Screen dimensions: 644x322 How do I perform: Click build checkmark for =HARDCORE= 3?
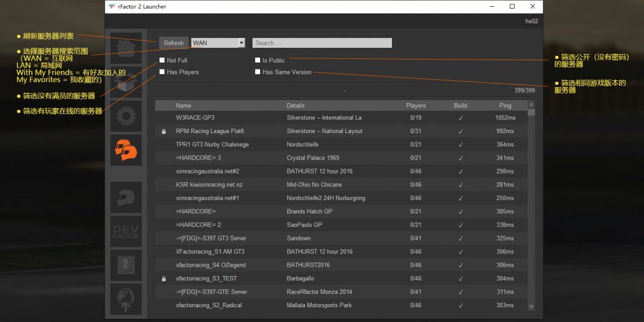click(x=461, y=158)
